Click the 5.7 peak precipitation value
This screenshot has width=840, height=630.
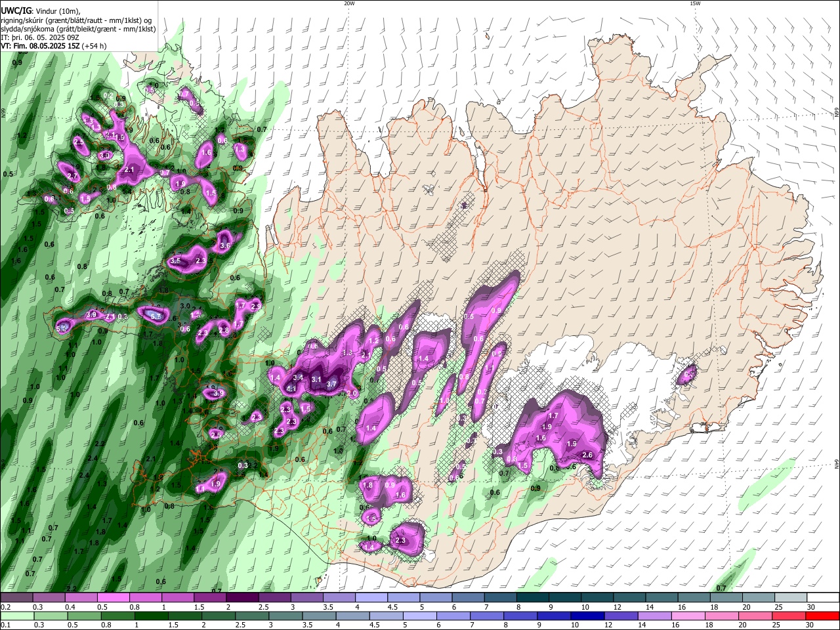point(156,316)
